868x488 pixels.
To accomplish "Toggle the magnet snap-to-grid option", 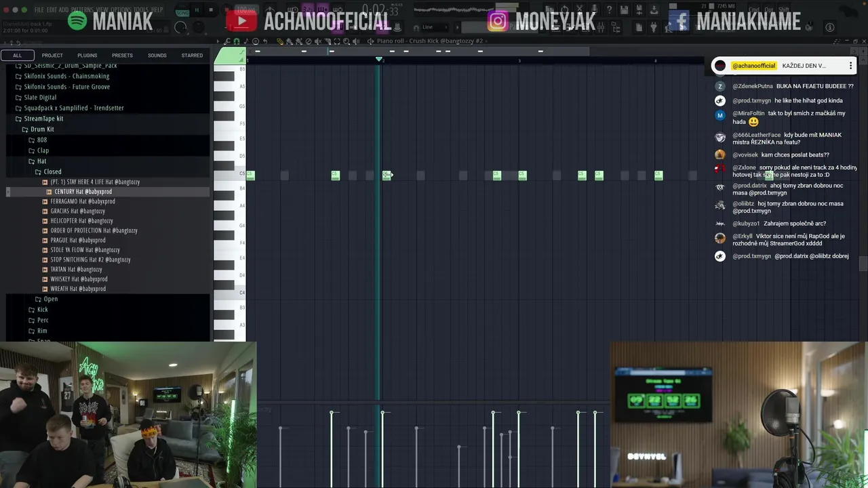I will pos(237,41).
